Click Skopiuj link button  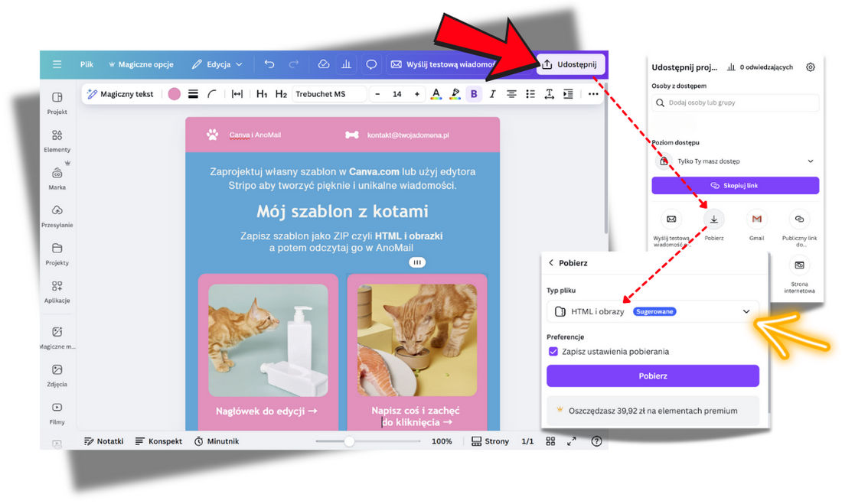pyautogui.click(x=735, y=186)
